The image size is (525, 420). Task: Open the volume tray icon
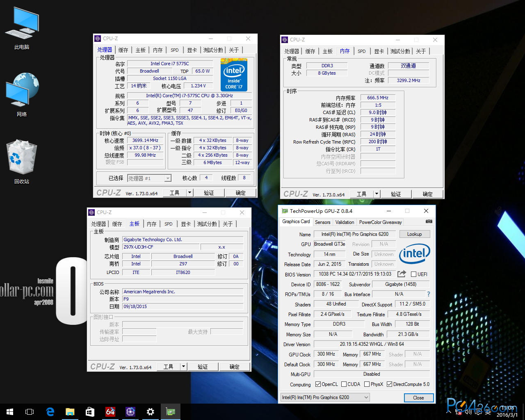[x=468, y=412]
